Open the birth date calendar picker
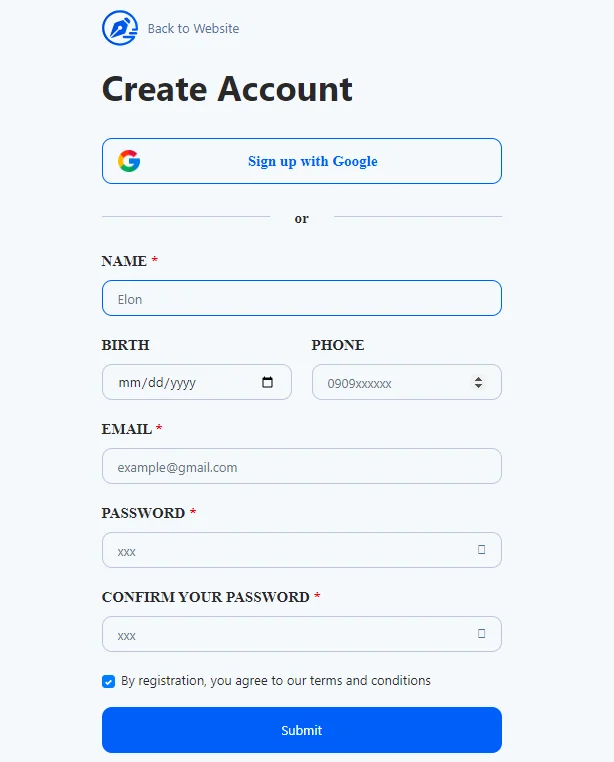The image size is (614, 762). pos(267,382)
